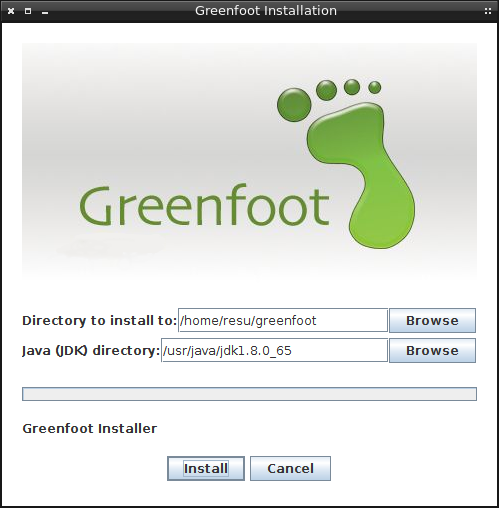Image resolution: width=499 pixels, height=508 pixels.
Task: Browse for the Java JDK directory
Action: click(432, 350)
